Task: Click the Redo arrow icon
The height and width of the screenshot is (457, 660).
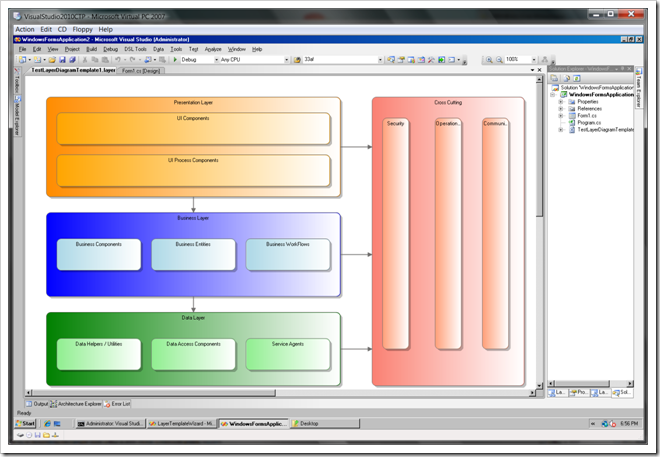Action: (x=132, y=60)
